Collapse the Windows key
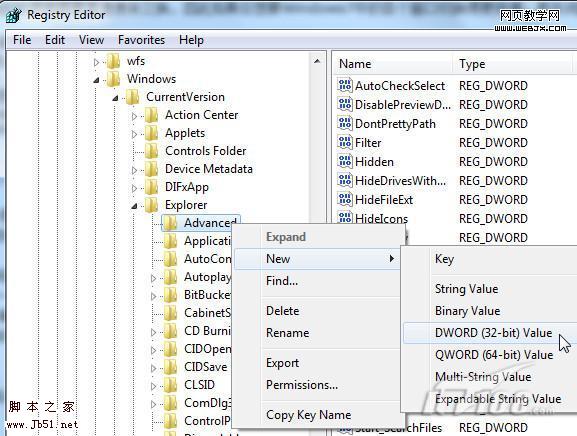 pos(96,80)
